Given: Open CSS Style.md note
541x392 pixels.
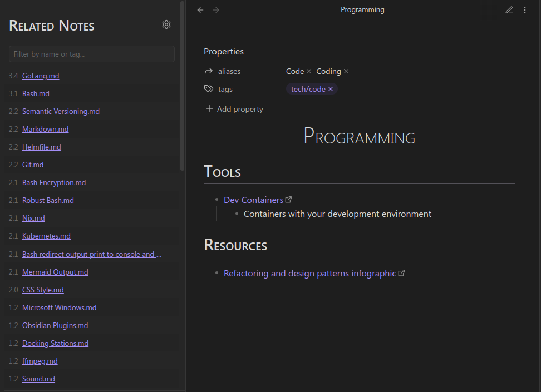Looking at the screenshot, I should (43, 290).
